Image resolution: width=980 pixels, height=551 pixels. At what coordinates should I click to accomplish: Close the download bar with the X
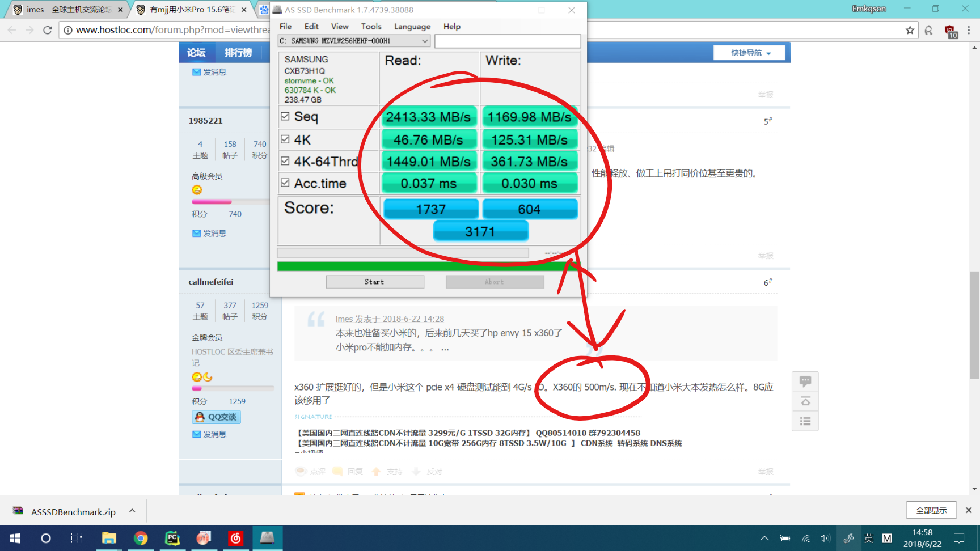969,510
